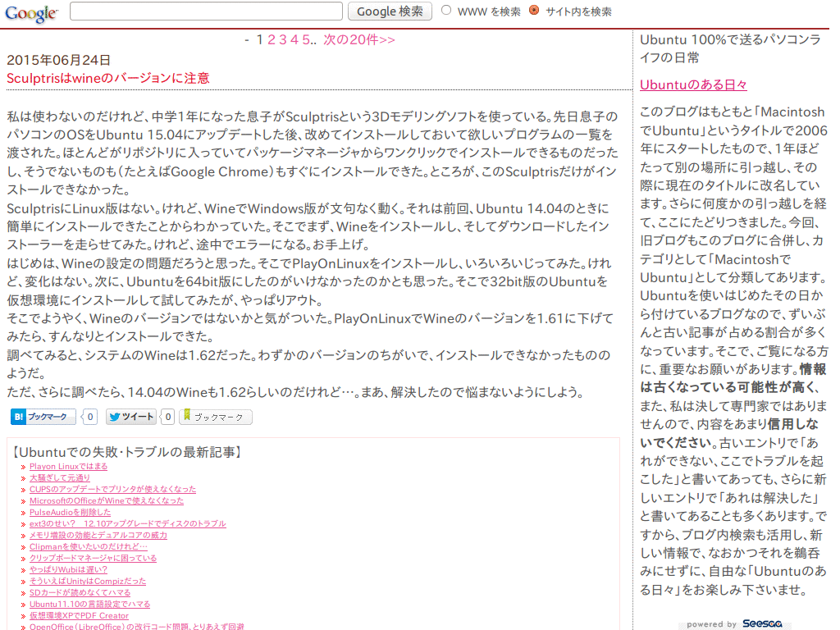Click the Google 検索 button
Screen dimensions: 840x630
pyautogui.click(x=390, y=11)
